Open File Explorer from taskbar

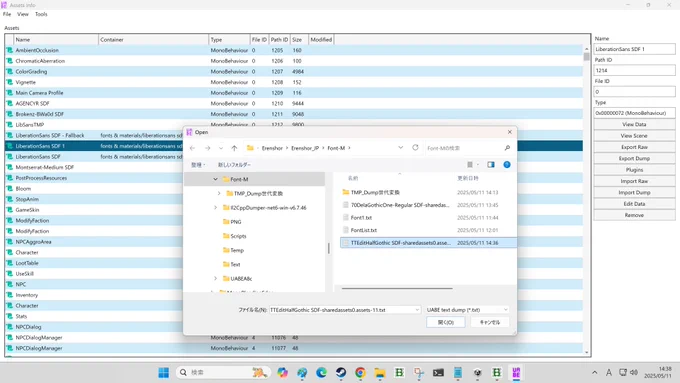(380, 373)
